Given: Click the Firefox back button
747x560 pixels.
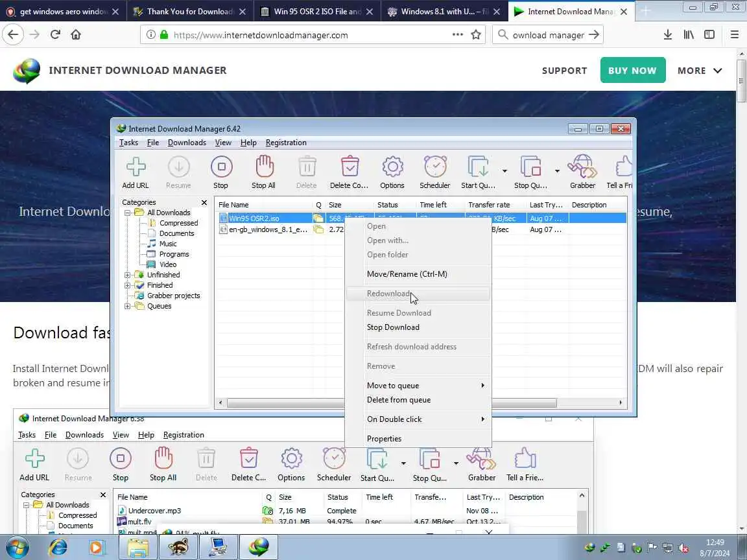Looking at the screenshot, I should (x=14, y=34).
